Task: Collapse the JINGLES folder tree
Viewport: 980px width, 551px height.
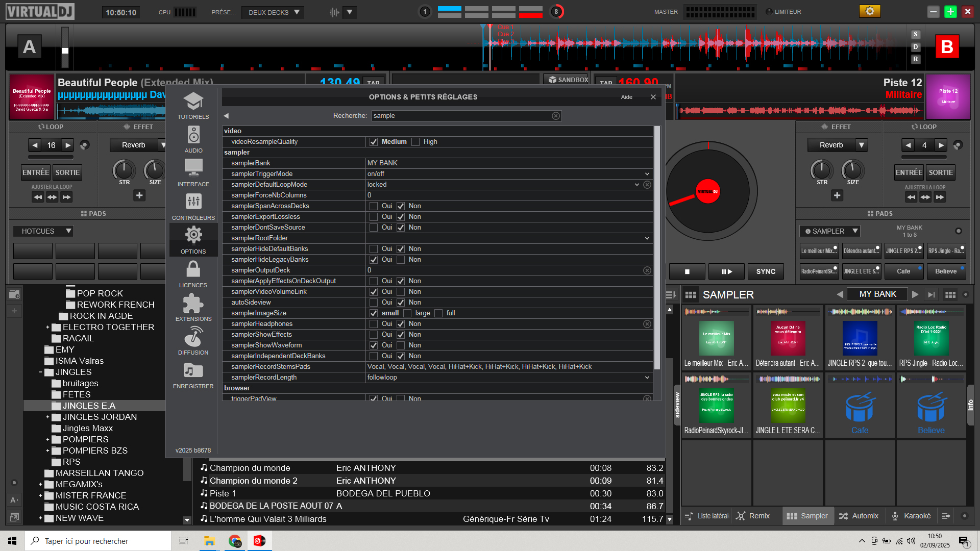Action: pos(40,372)
